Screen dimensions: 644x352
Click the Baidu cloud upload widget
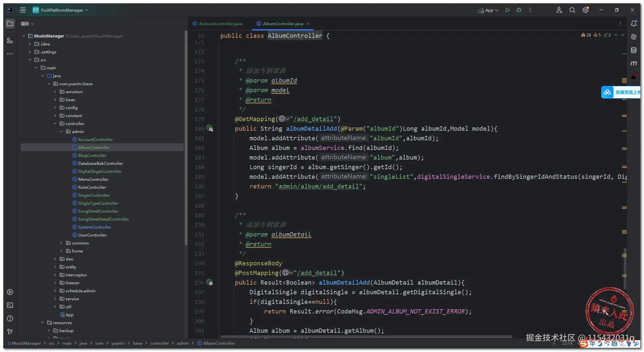pyautogui.click(x=621, y=92)
